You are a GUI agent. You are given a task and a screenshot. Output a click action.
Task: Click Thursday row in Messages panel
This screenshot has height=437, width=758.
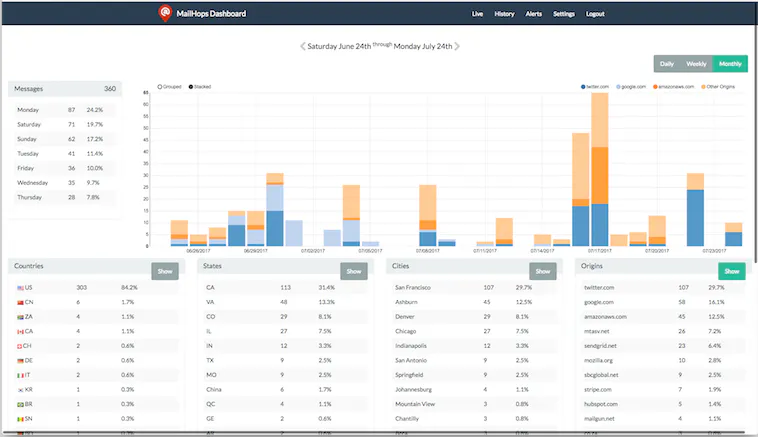(x=65, y=197)
